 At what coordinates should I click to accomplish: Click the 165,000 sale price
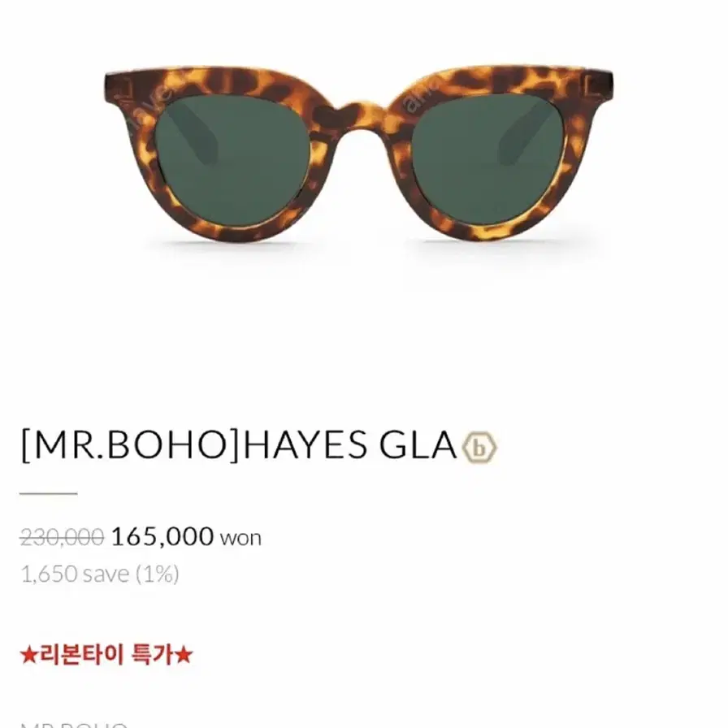pyautogui.click(x=162, y=537)
